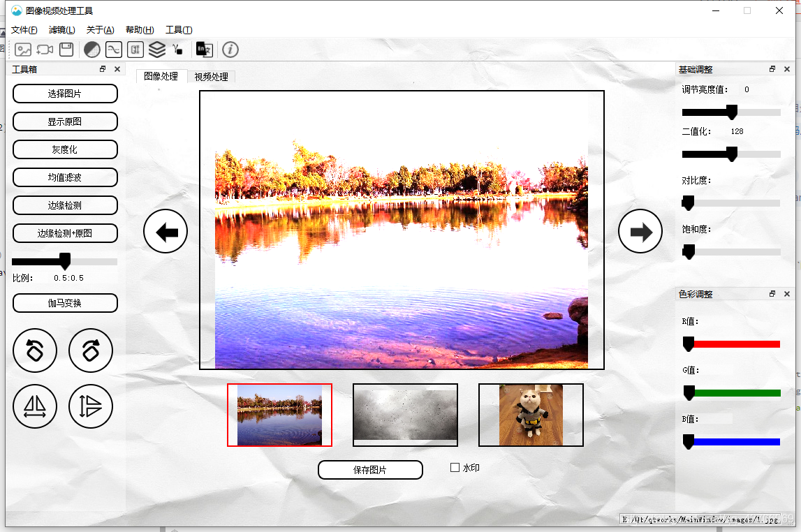Click the 饱和度 saturation slider handle
Viewport: 801px width, 532px height.
689,251
